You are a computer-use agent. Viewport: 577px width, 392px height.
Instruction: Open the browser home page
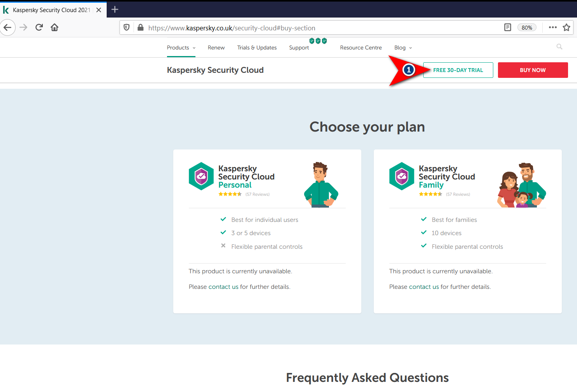(x=55, y=27)
